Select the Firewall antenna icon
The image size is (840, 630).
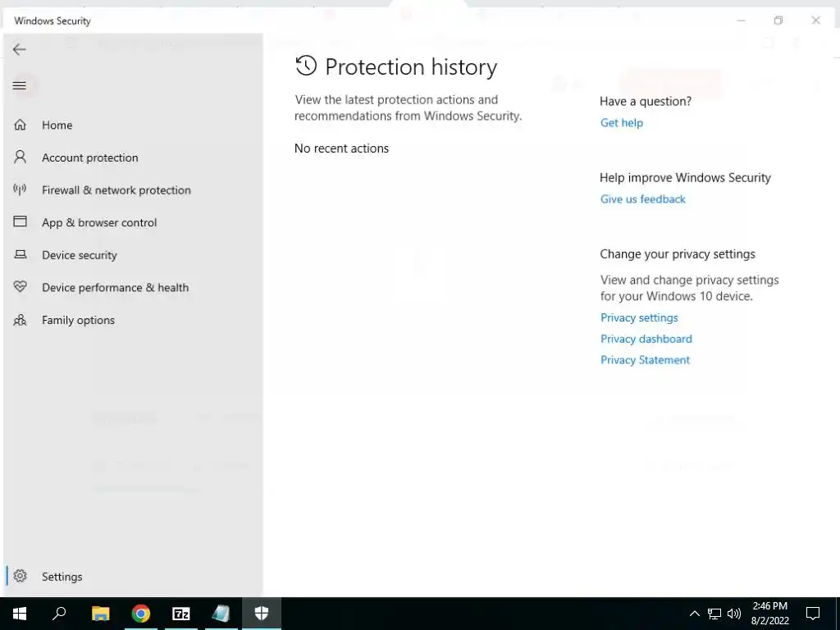click(20, 189)
